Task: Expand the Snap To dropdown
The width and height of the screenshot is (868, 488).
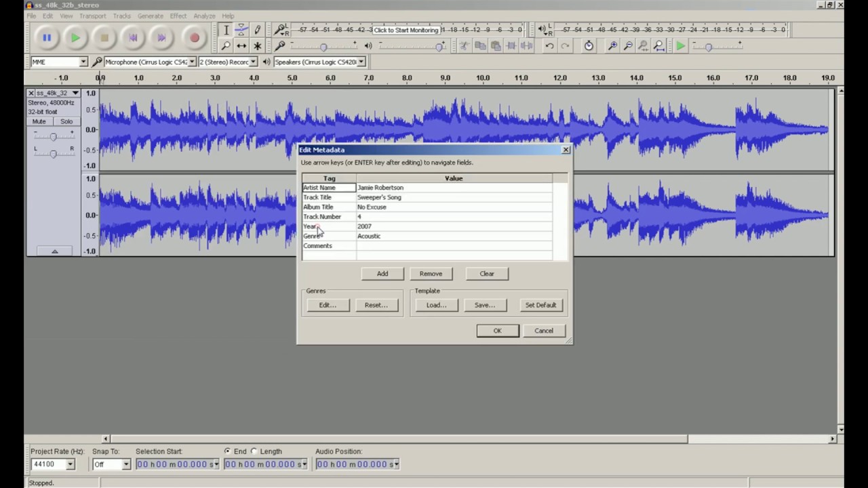Action: tap(125, 464)
